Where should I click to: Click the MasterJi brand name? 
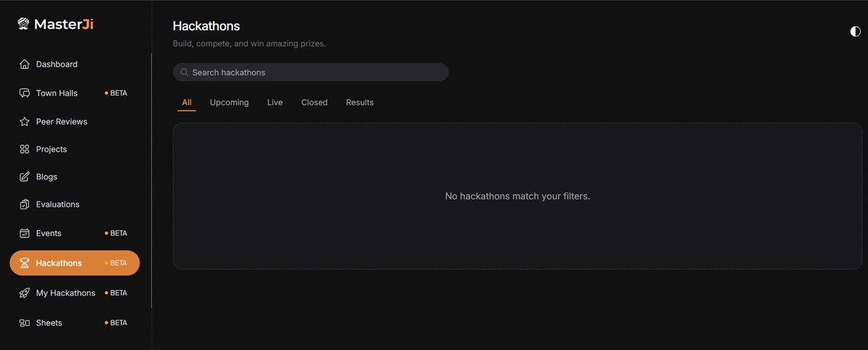pos(64,24)
